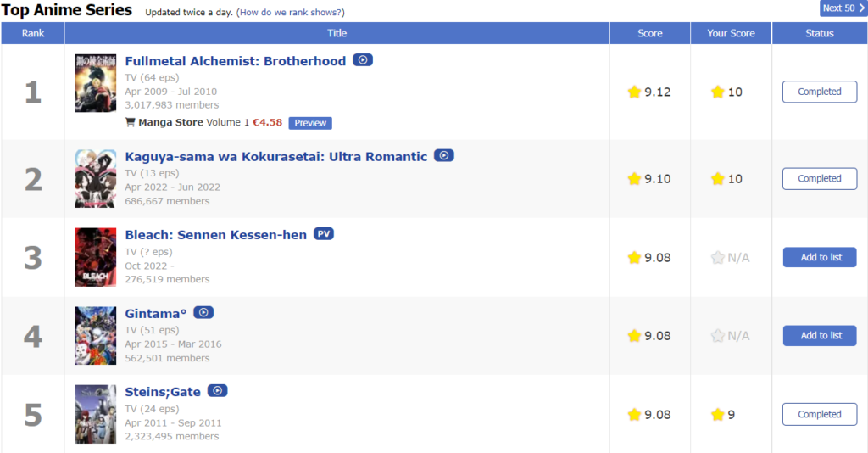Add Gintama° to your list

(820, 336)
